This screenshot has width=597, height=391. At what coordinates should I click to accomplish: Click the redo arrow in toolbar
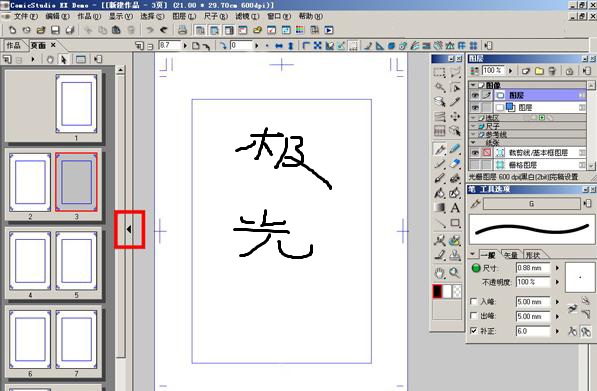coord(164,30)
